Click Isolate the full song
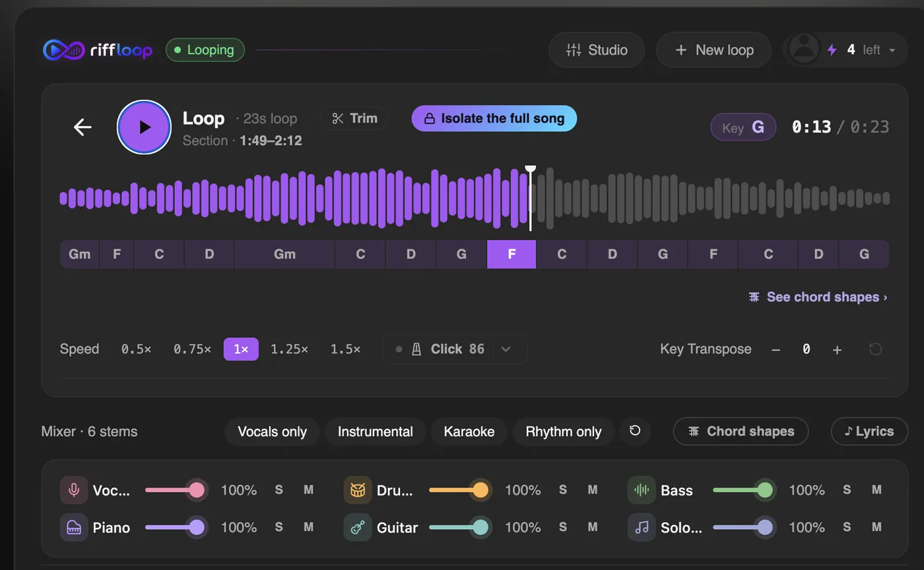This screenshot has height=570, width=924. 494,119
